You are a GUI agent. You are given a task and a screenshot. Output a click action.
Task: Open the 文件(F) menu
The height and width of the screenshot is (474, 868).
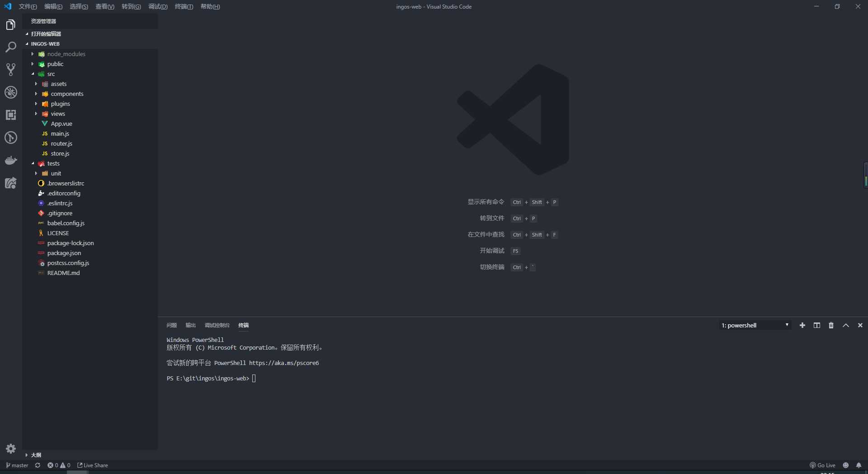(28, 7)
